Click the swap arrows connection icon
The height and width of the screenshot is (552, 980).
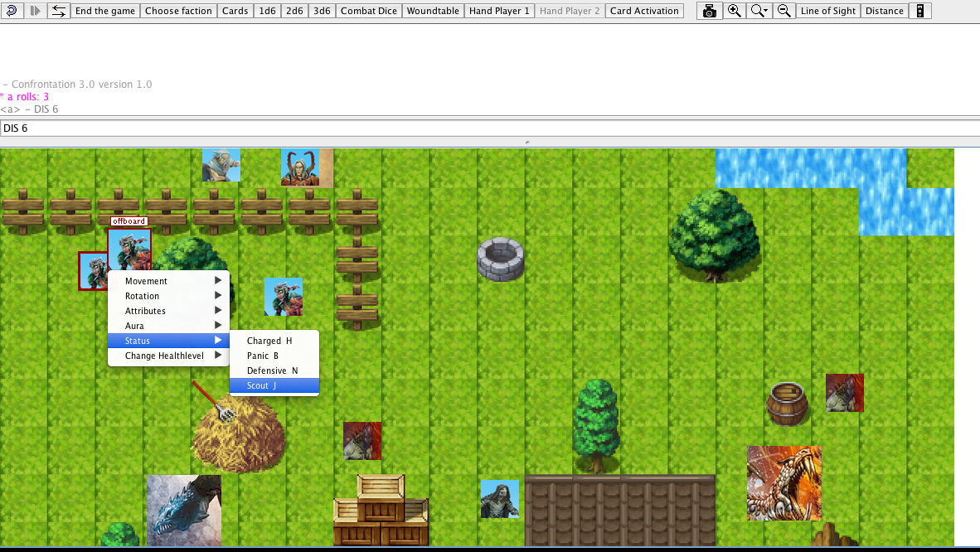[58, 11]
